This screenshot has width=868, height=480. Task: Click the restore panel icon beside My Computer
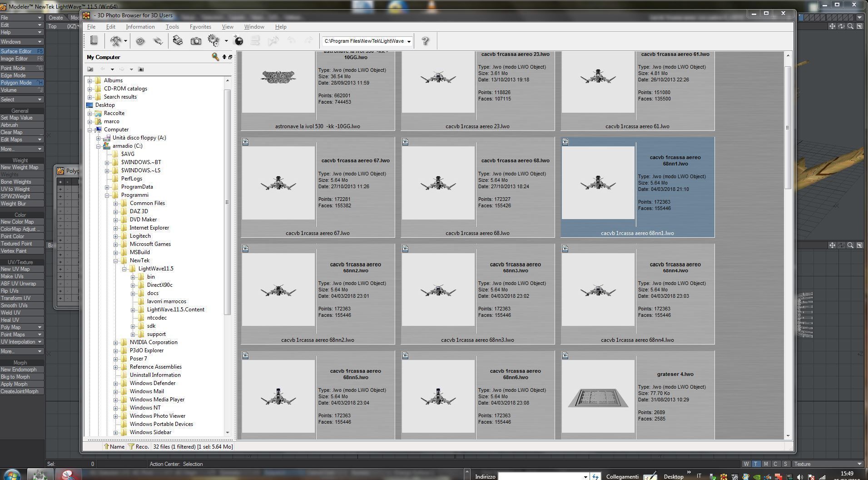point(230,57)
